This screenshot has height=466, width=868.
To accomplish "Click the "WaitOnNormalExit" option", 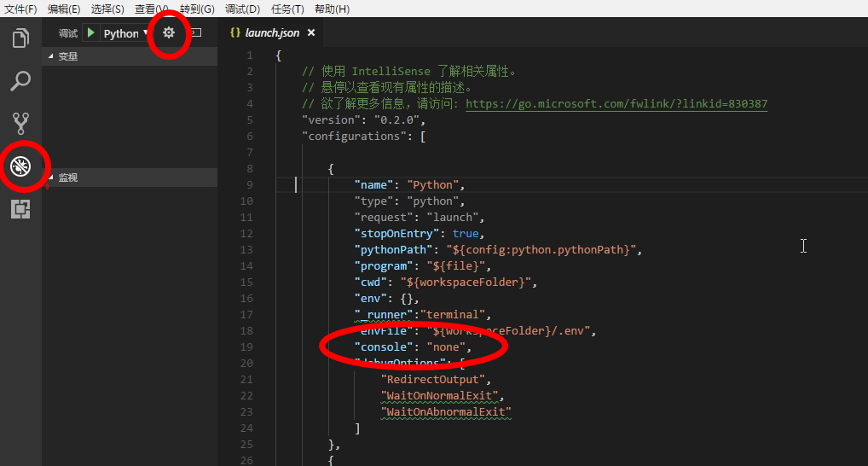I will click(x=439, y=395).
